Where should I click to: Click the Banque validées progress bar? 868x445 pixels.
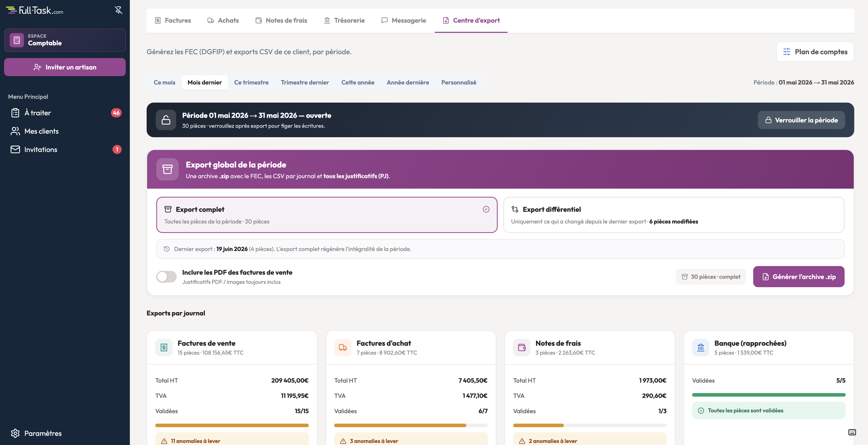coord(768,395)
